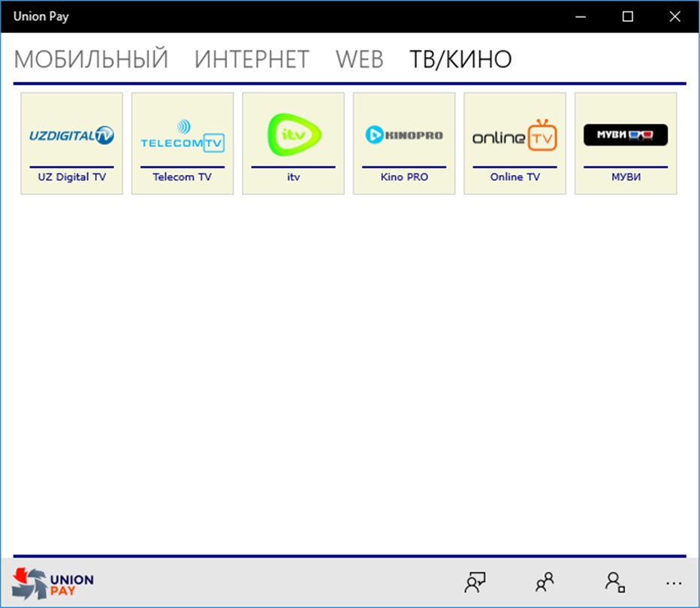Select the Online TV logo

pos(514,135)
